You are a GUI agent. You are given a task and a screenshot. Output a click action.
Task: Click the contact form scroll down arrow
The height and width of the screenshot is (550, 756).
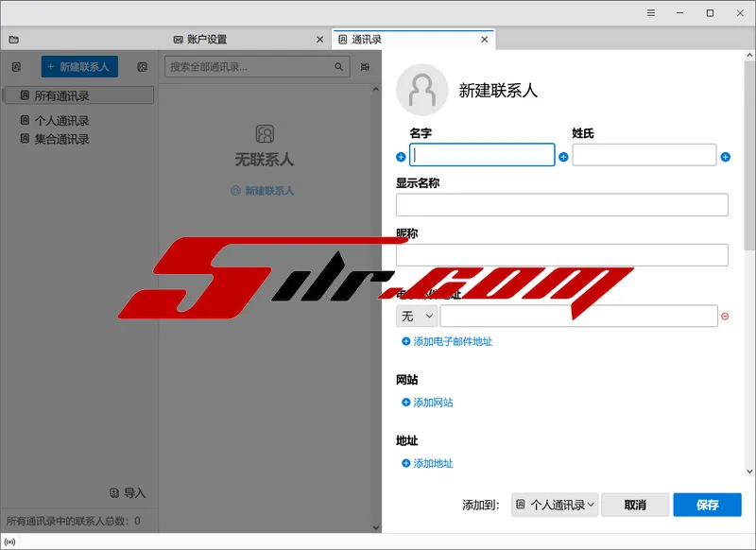pyautogui.click(x=749, y=472)
